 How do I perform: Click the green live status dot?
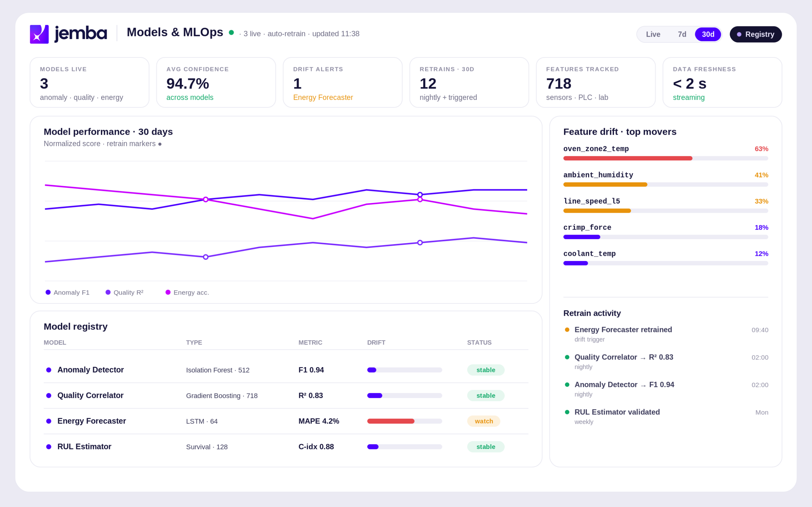click(231, 33)
